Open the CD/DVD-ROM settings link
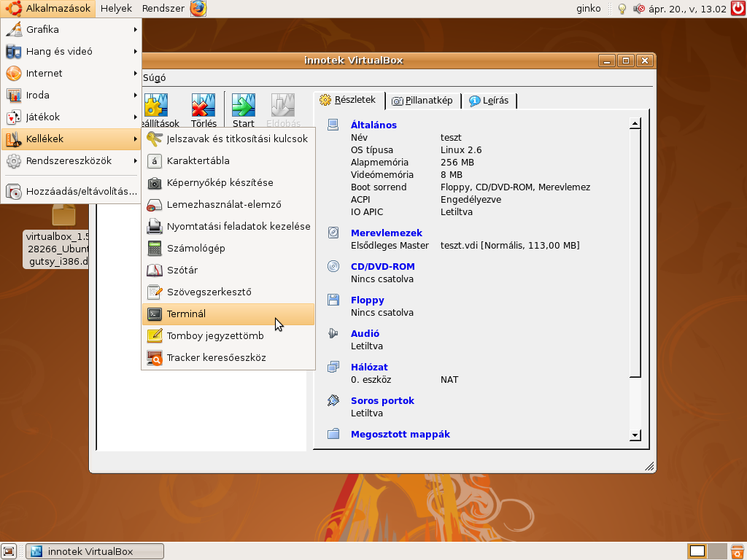The height and width of the screenshot is (560, 747). pos(382,267)
